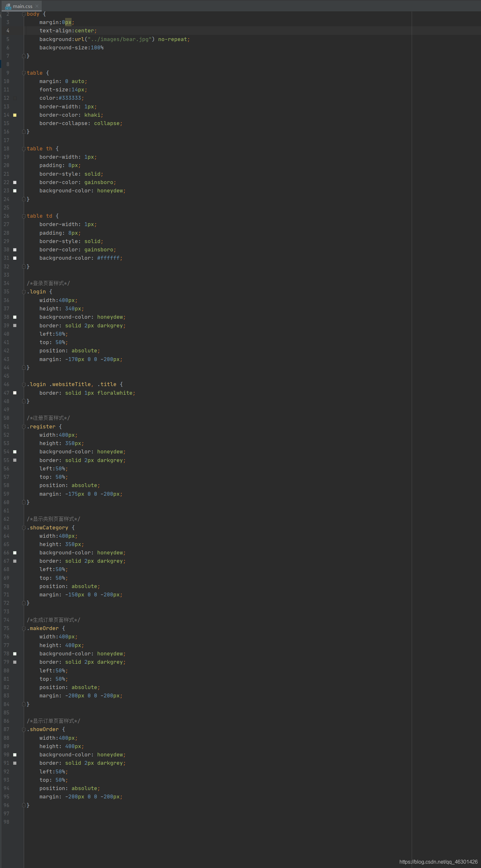Open floralwhite color swatch on line 47
This screenshot has width=481, height=868.
15,393
